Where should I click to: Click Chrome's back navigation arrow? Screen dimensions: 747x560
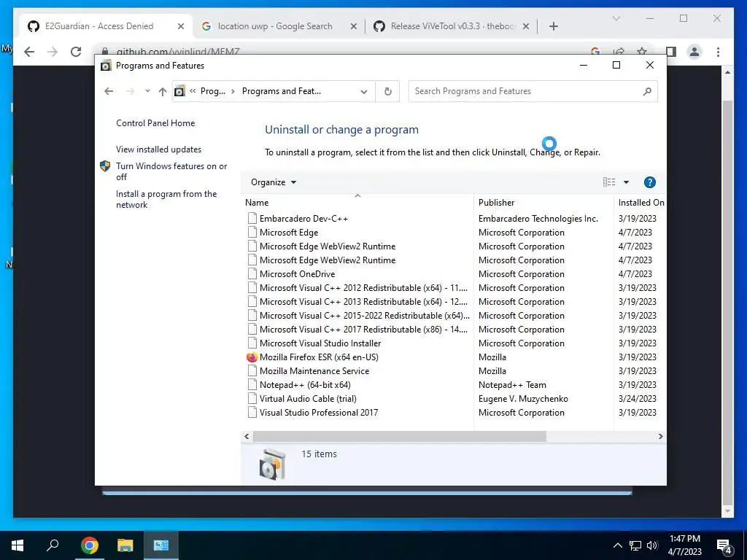[29, 52]
